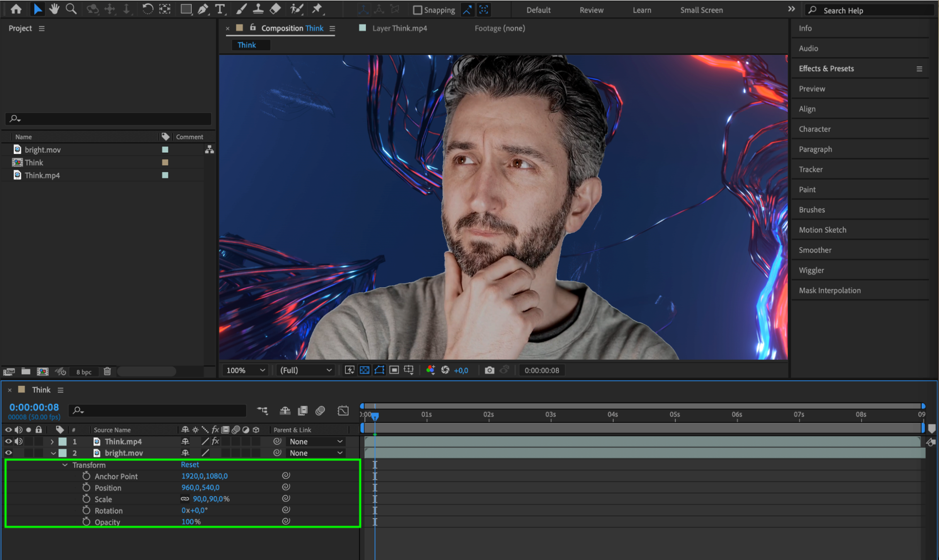
Task: Take a snapshot with camera icon
Action: click(x=489, y=370)
